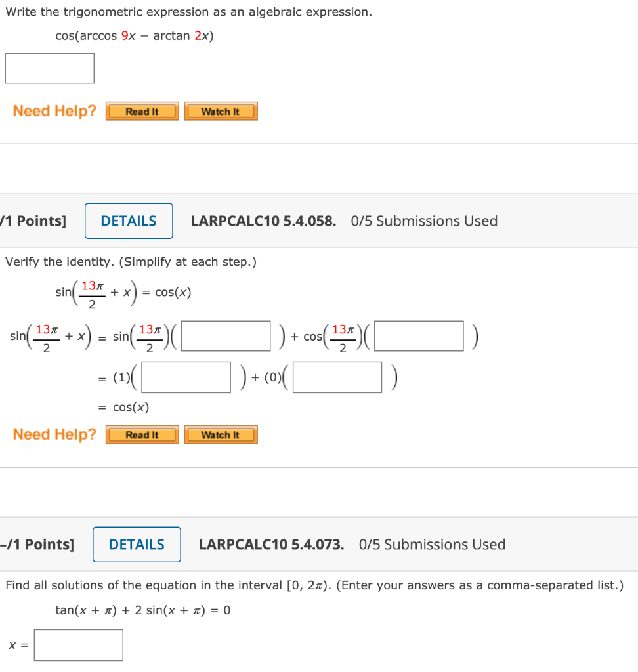This screenshot has height=672, width=638.
Task: Open the Read It help for problem 5.4.058
Action: click(x=142, y=434)
